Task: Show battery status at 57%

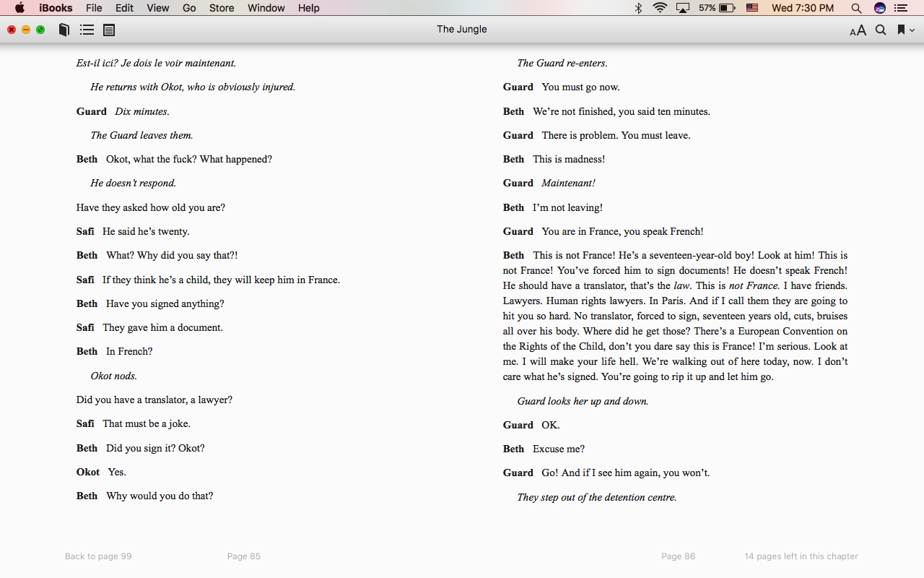Action: click(x=716, y=8)
